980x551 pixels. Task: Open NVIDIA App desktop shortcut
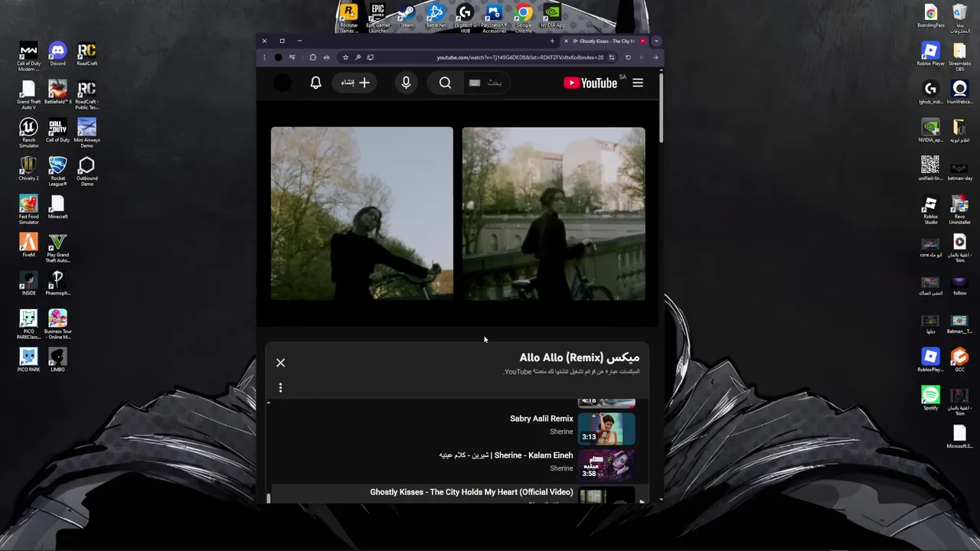click(552, 16)
